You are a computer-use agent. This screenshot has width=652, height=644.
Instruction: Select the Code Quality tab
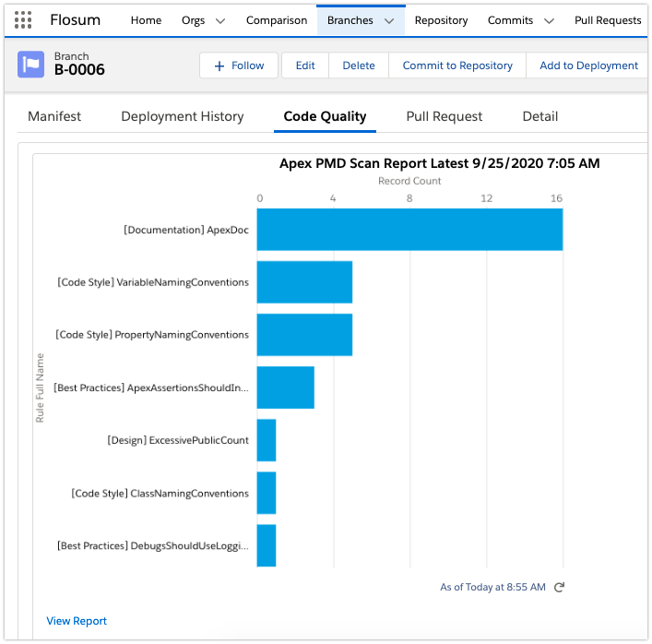click(325, 116)
